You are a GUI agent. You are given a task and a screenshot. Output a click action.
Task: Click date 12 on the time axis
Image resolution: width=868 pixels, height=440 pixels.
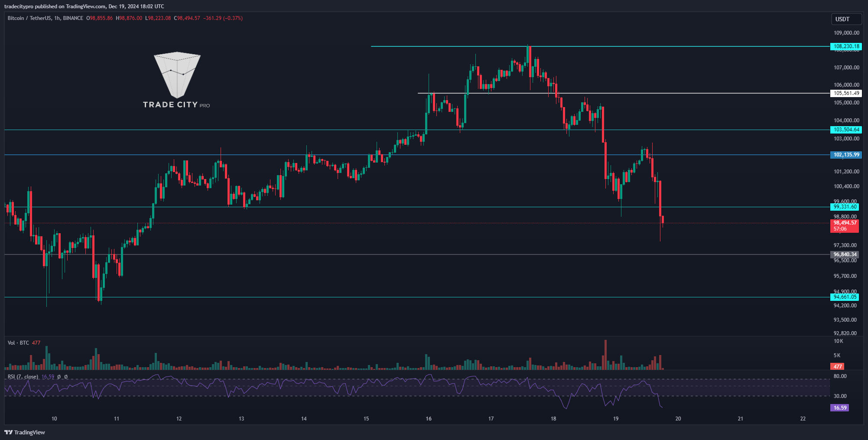(x=179, y=419)
